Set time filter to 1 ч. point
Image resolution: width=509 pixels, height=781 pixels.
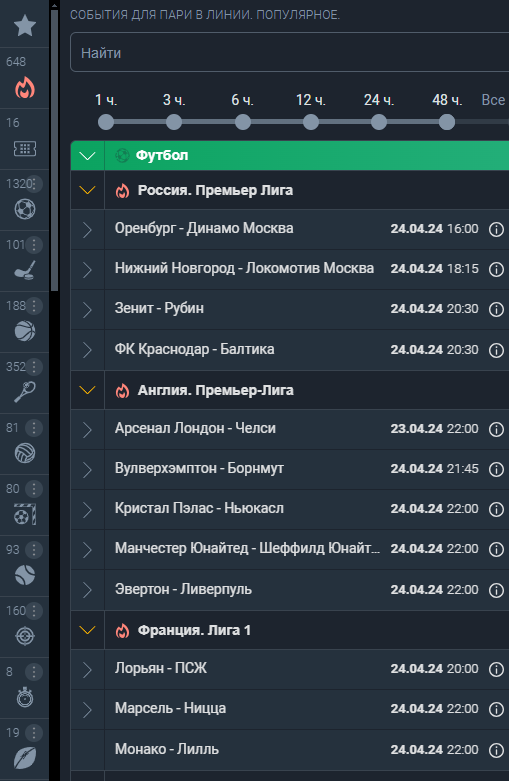106,122
